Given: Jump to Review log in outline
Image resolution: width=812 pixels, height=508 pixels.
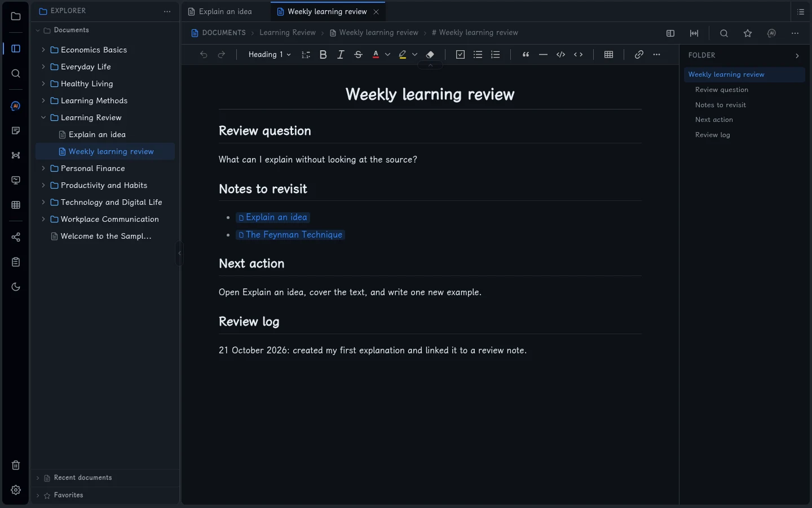Looking at the screenshot, I should point(712,135).
